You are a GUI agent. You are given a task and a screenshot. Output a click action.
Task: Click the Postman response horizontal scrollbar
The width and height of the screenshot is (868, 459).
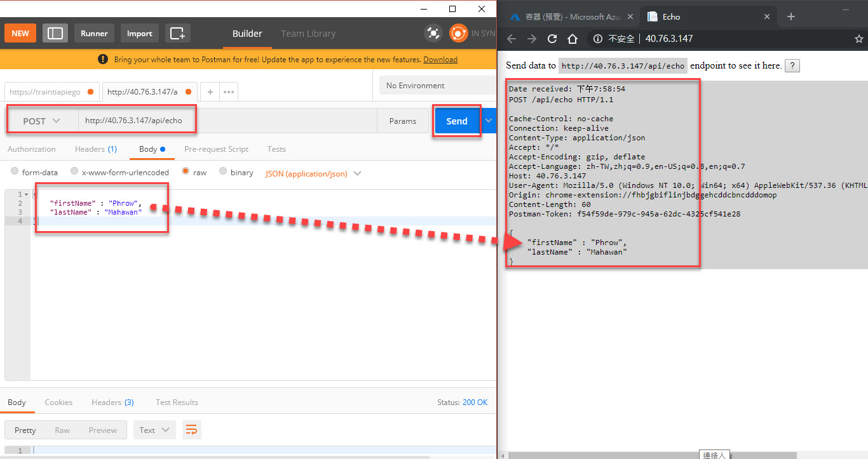coord(215,456)
